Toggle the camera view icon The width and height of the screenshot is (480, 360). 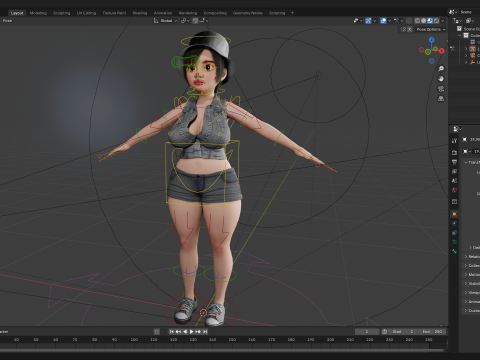(x=441, y=89)
